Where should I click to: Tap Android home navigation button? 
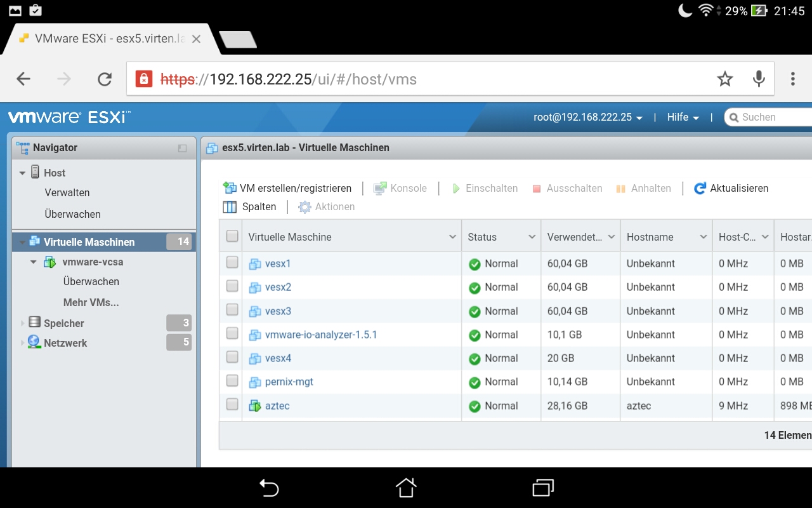406,488
